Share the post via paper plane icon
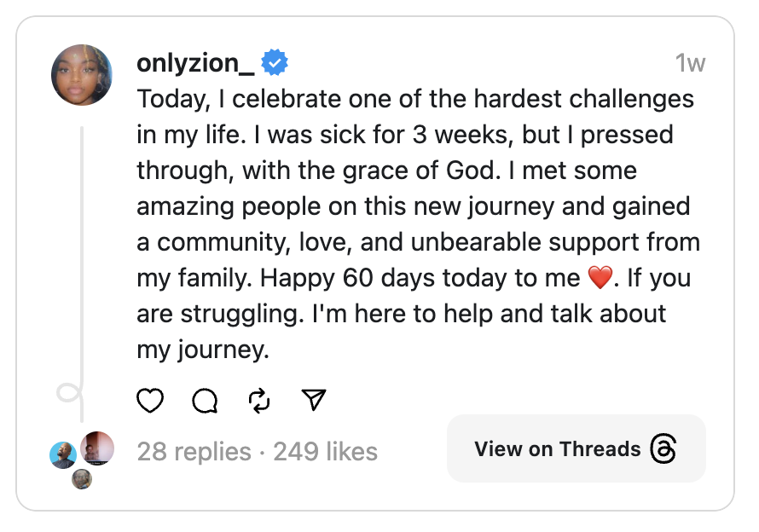 314,400
